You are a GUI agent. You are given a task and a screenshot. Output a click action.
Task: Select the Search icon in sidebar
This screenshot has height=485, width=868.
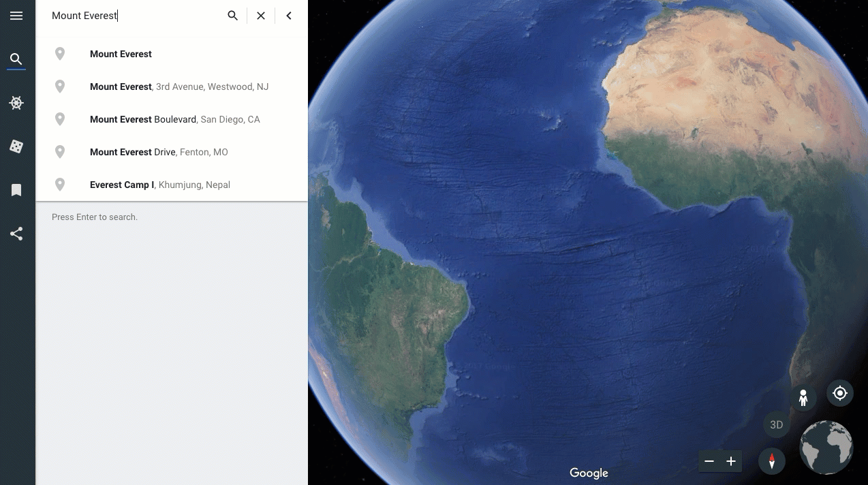click(16, 59)
